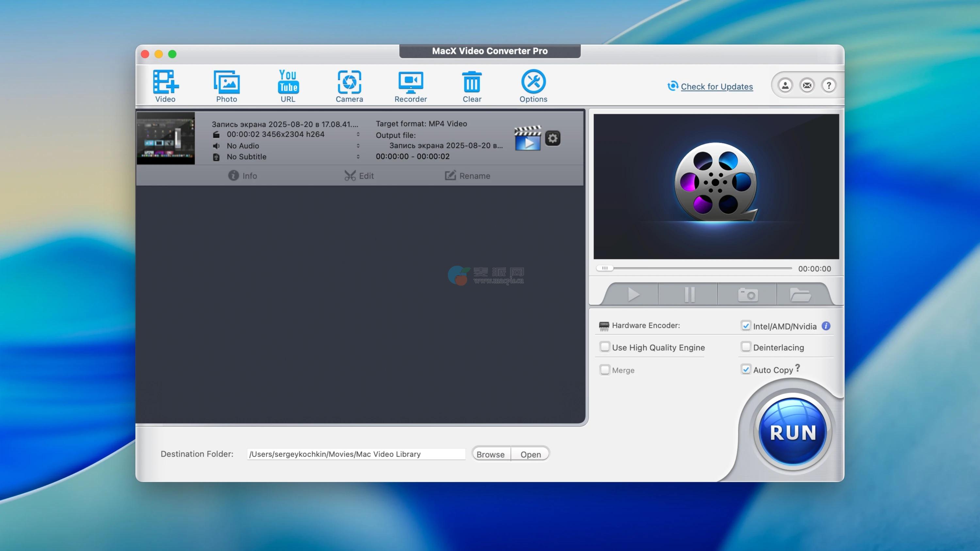Clear the video list with trash icon
The height and width of the screenshot is (551, 980).
click(x=472, y=86)
